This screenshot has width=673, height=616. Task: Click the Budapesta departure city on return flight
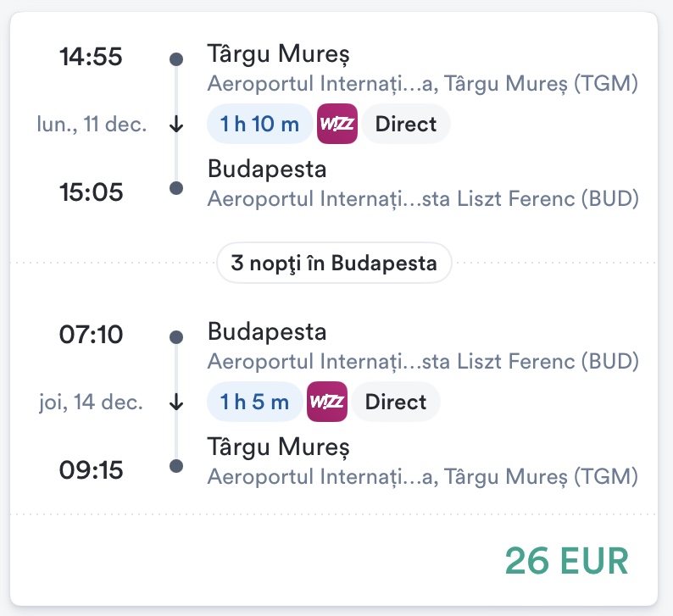(267, 331)
